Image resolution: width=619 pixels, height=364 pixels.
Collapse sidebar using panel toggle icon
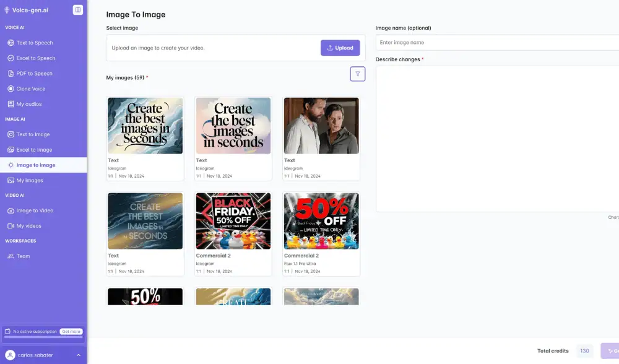(77, 10)
